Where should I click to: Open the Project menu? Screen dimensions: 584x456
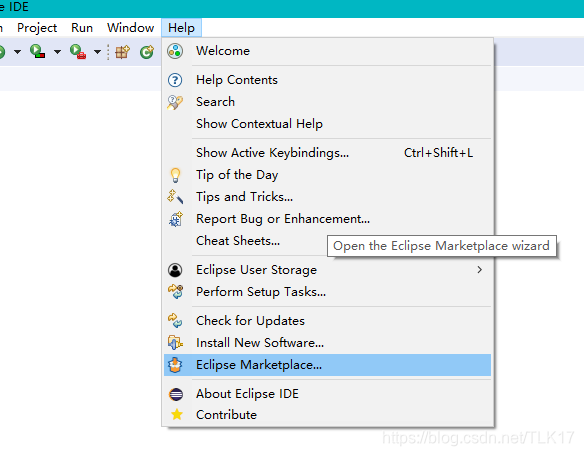[x=37, y=28]
